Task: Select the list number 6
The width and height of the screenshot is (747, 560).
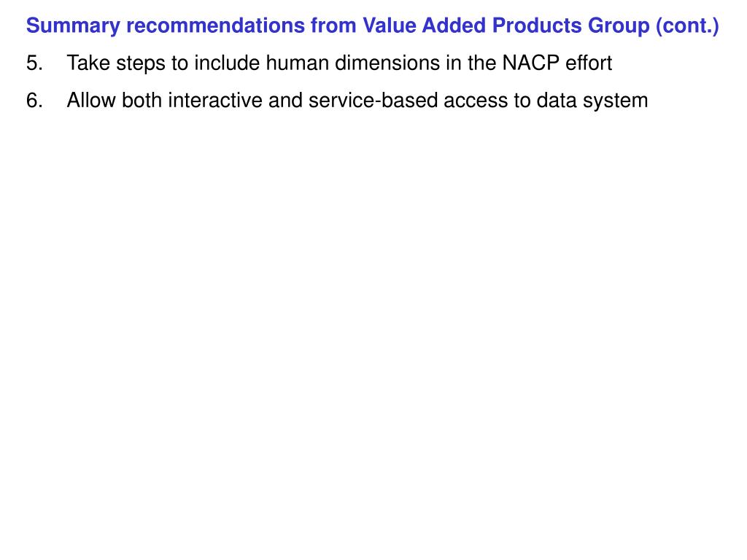Action: click(34, 101)
